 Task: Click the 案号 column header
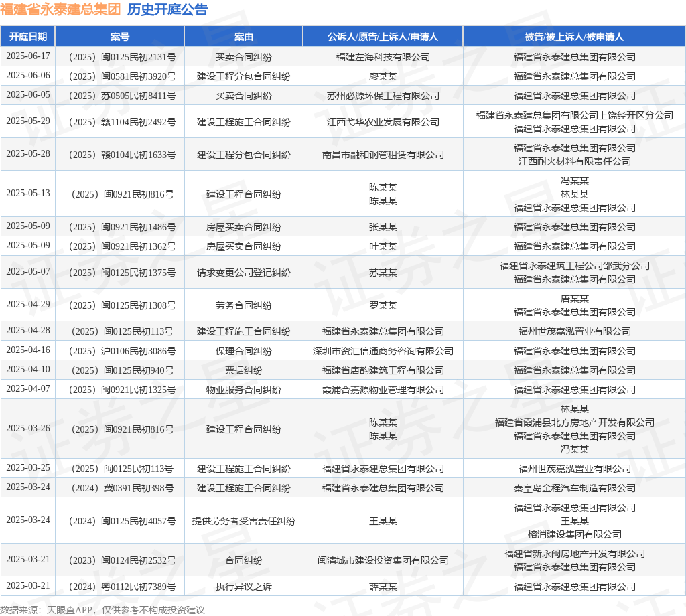click(120, 37)
